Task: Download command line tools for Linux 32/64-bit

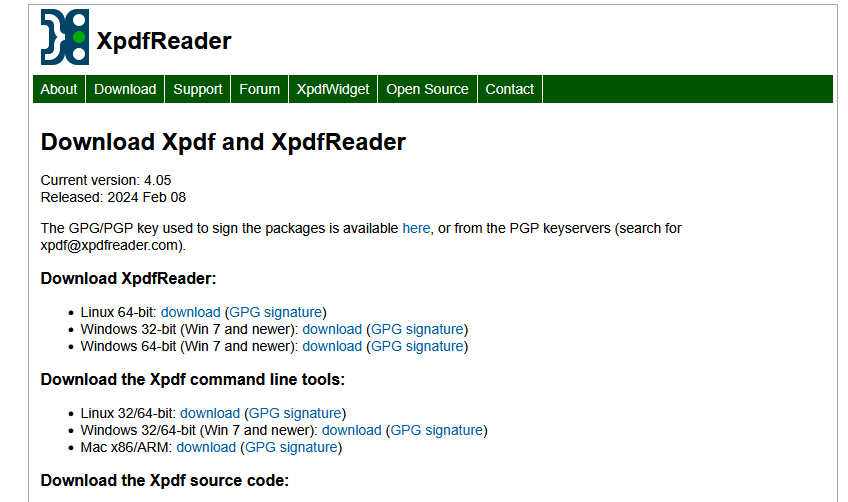Action: 210,413
